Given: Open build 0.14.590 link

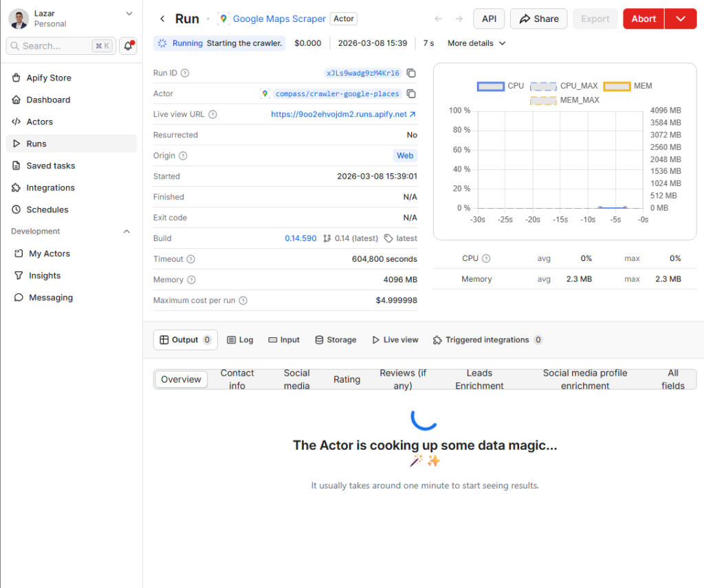Looking at the screenshot, I should coord(300,238).
